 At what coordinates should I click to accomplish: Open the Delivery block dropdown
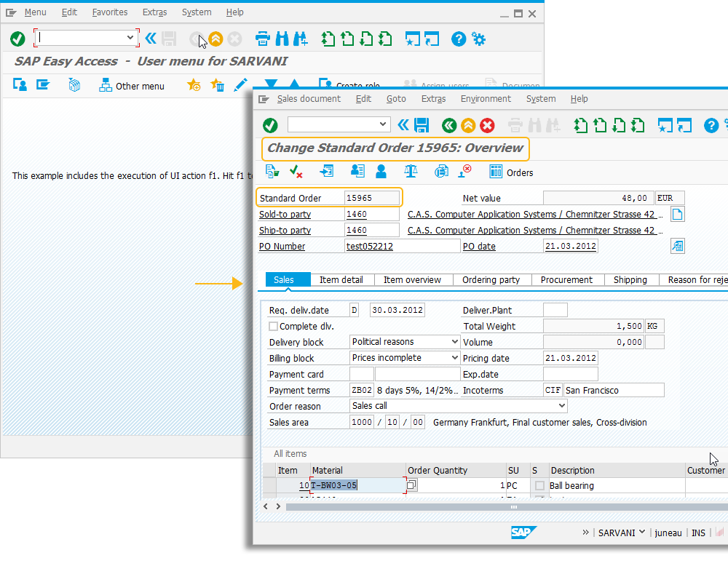click(454, 342)
